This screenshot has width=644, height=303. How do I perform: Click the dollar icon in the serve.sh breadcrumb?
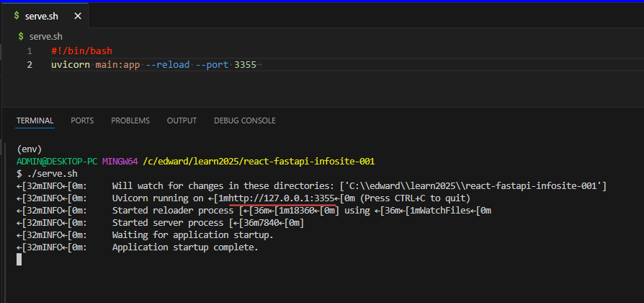tap(20, 36)
